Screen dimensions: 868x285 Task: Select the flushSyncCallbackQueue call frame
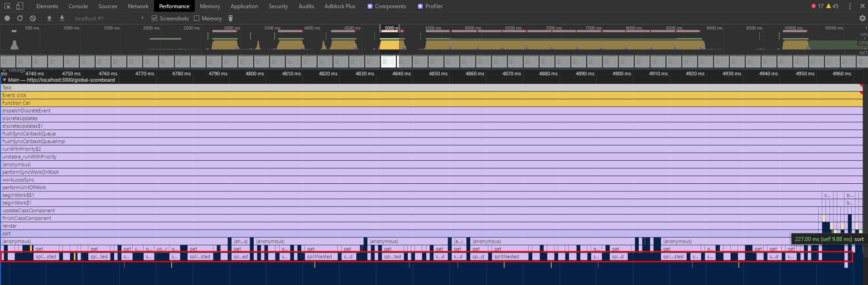[x=431, y=134]
